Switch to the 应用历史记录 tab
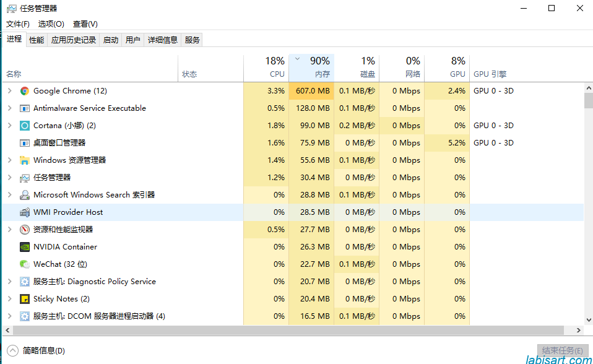This screenshot has width=593, height=364. point(74,40)
